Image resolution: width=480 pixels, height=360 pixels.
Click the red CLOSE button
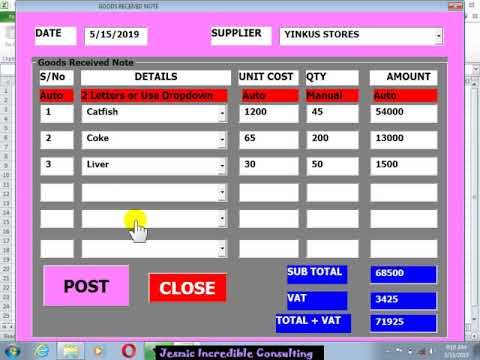pyautogui.click(x=188, y=288)
